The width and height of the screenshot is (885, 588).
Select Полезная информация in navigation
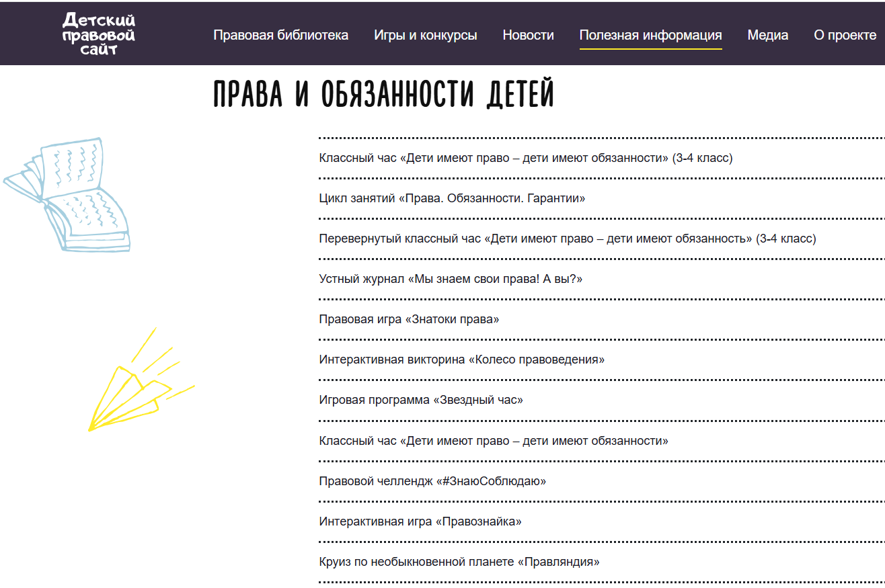tap(650, 35)
